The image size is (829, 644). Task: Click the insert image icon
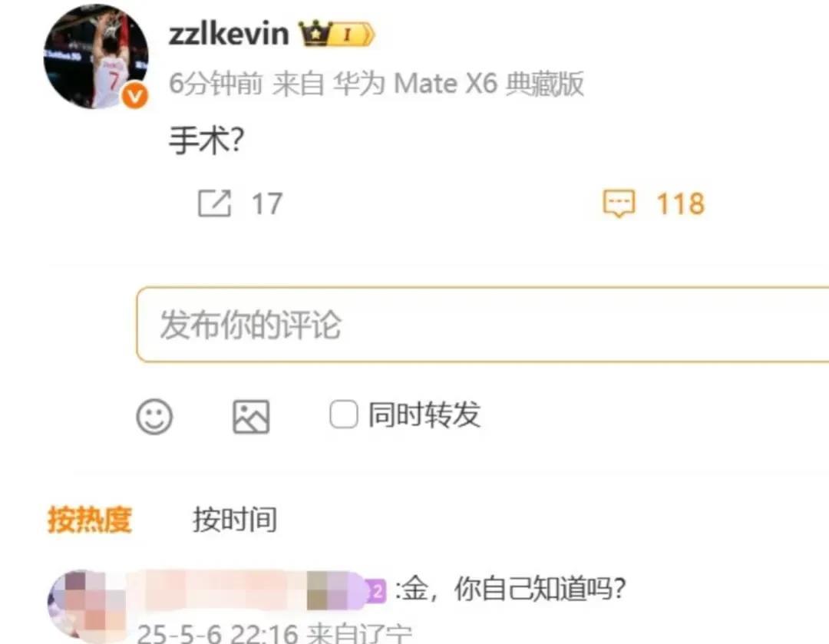click(x=251, y=417)
